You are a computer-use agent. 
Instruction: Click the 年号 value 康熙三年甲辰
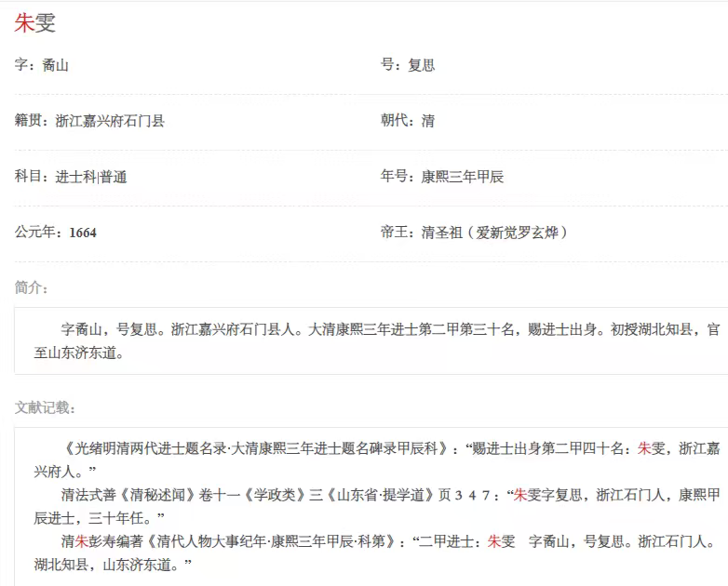[463, 177]
